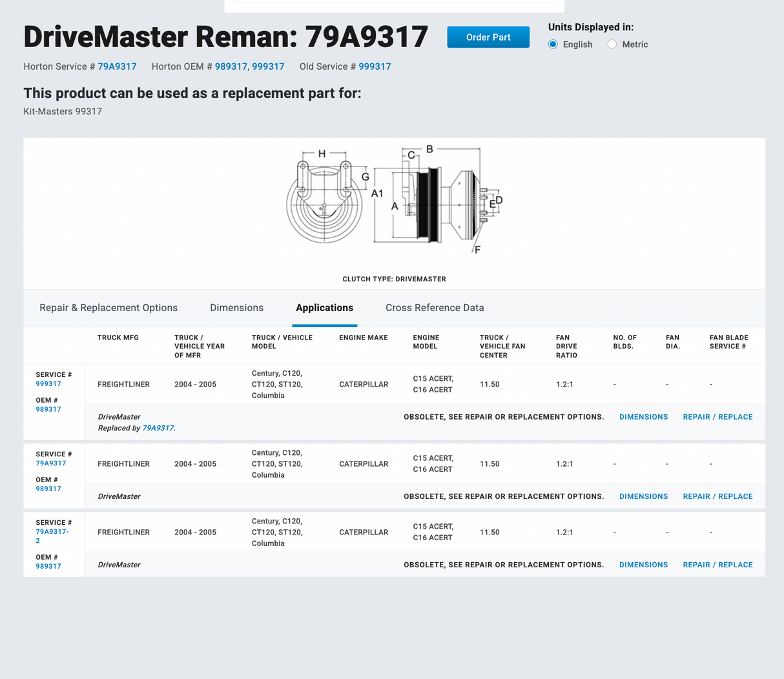
Task: Open REPAIR / REPLACE for service 999317
Action: (717, 417)
